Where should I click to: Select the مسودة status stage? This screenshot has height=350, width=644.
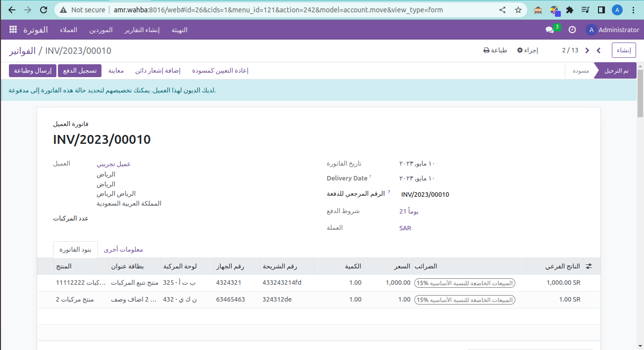click(x=580, y=71)
